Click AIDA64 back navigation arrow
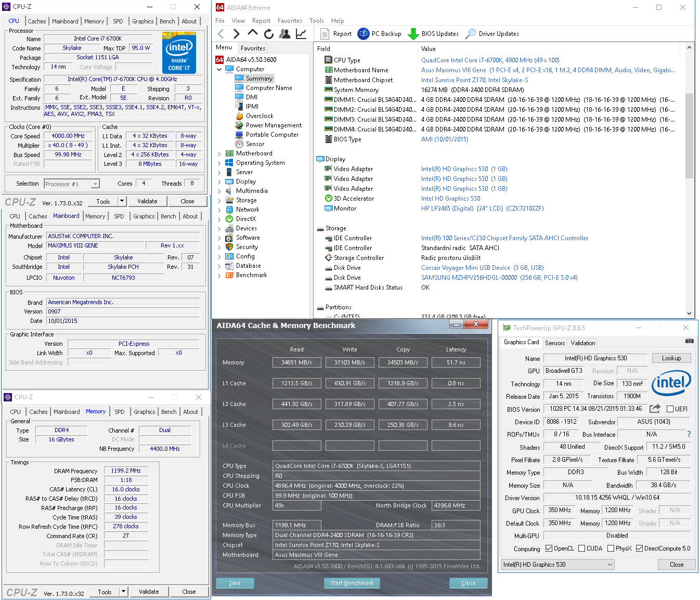The width and height of the screenshot is (700, 600). (221, 34)
